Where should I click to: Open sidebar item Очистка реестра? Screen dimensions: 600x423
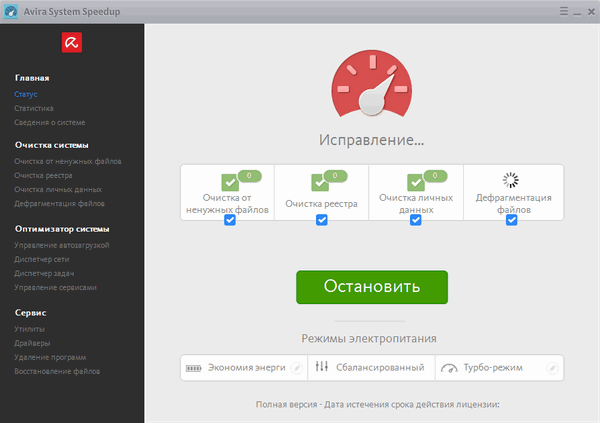pos(43,175)
